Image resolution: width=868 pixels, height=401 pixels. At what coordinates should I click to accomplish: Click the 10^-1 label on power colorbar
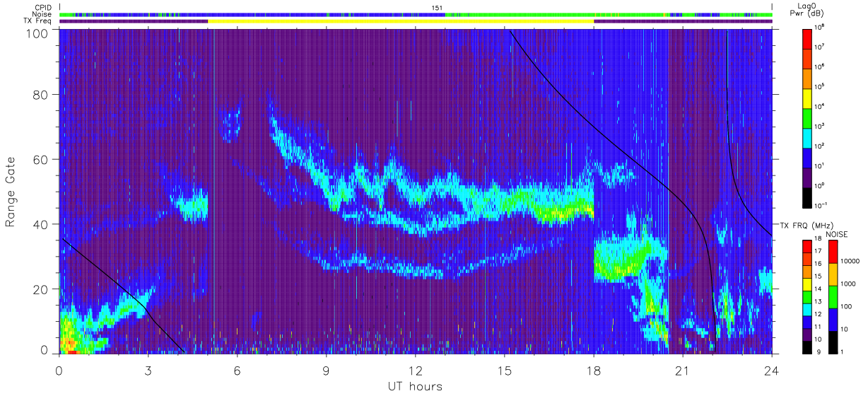pos(822,205)
